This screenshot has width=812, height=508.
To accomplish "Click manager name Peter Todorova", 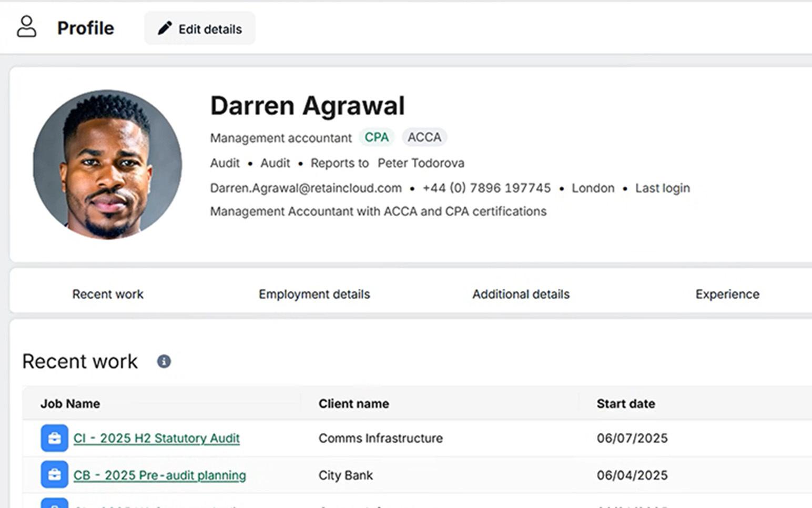I will (421, 163).
